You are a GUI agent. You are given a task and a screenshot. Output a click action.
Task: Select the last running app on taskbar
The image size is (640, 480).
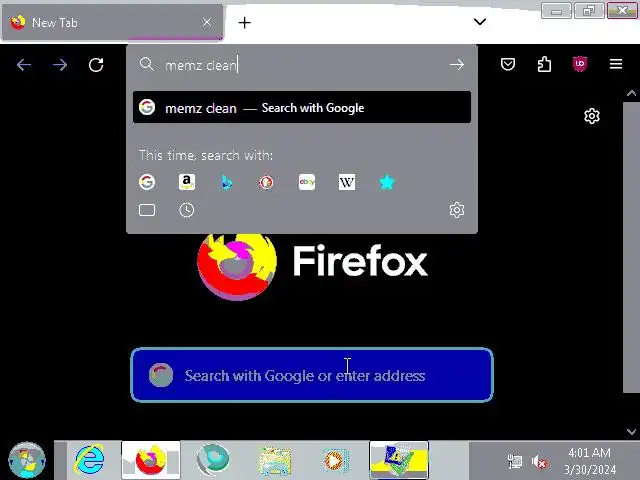[x=399, y=460]
